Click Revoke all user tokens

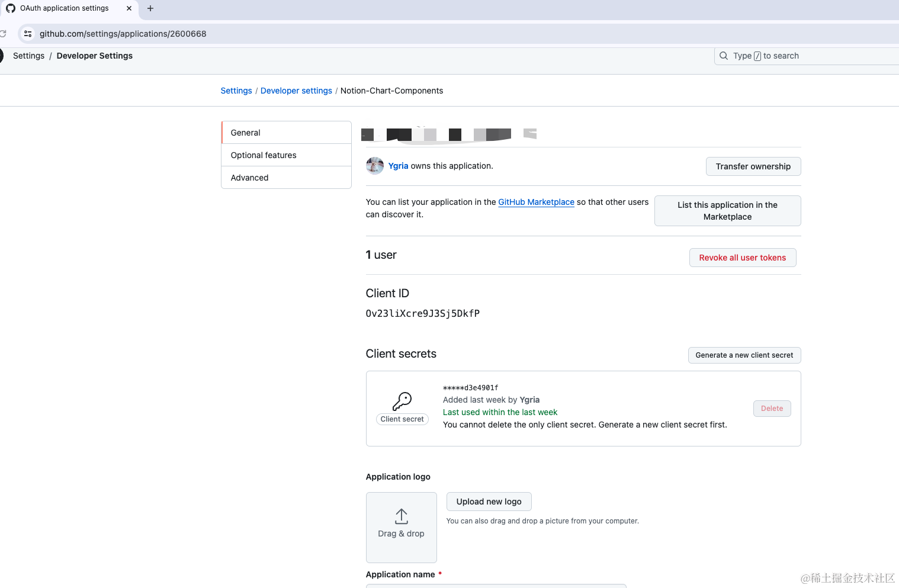pos(742,258)
